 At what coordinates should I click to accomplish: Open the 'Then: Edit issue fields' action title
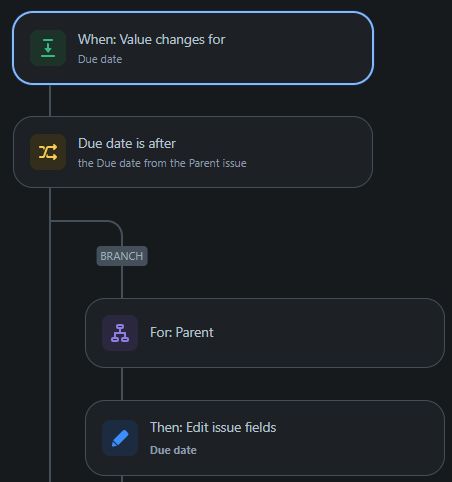coord(213,428)
